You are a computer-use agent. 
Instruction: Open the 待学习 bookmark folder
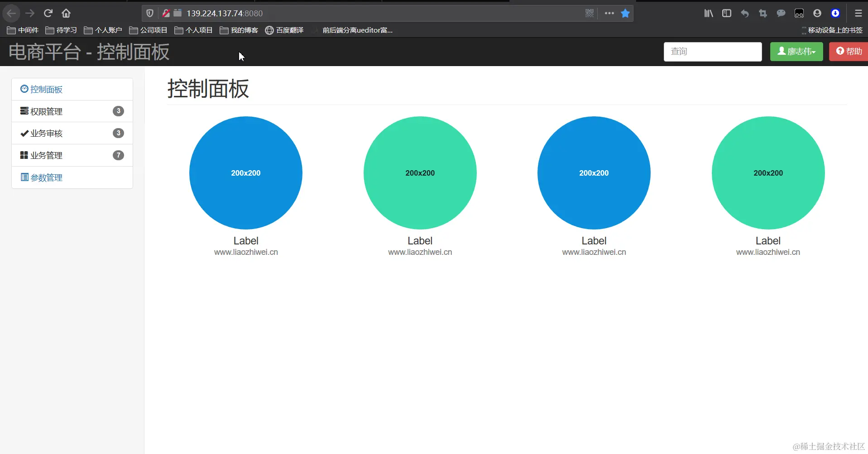point(61,30)
